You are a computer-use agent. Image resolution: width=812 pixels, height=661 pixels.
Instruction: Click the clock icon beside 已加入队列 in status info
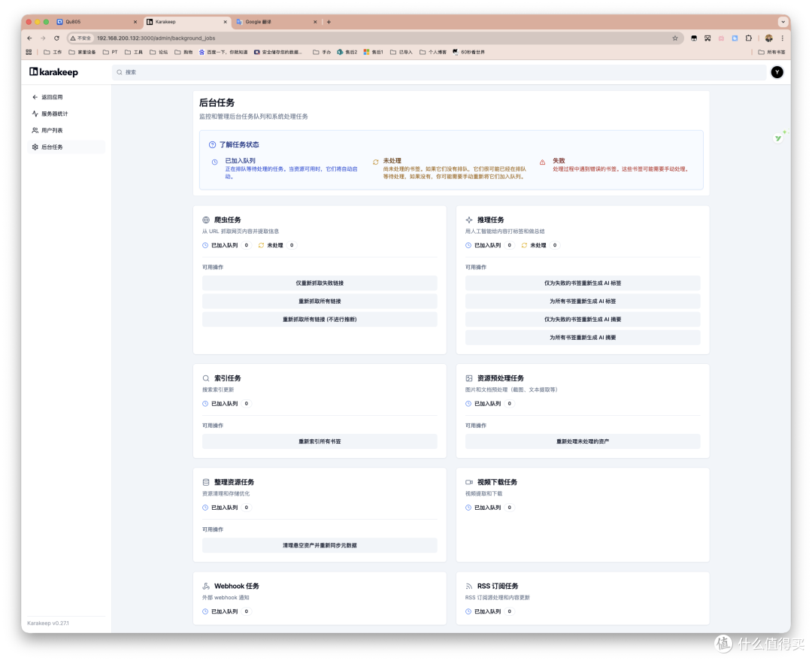pyautogui.click(x=214, y=162)
